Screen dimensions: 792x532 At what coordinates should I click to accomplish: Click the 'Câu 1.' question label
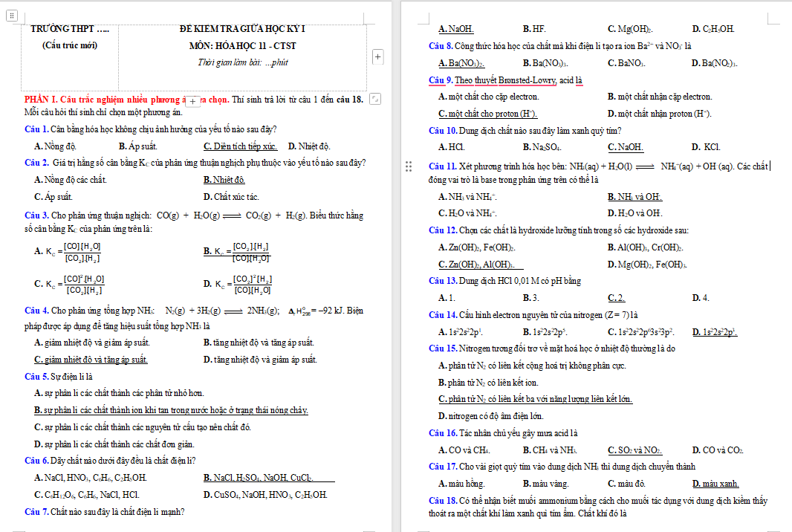pyautogui.click(x=36, y=129)
